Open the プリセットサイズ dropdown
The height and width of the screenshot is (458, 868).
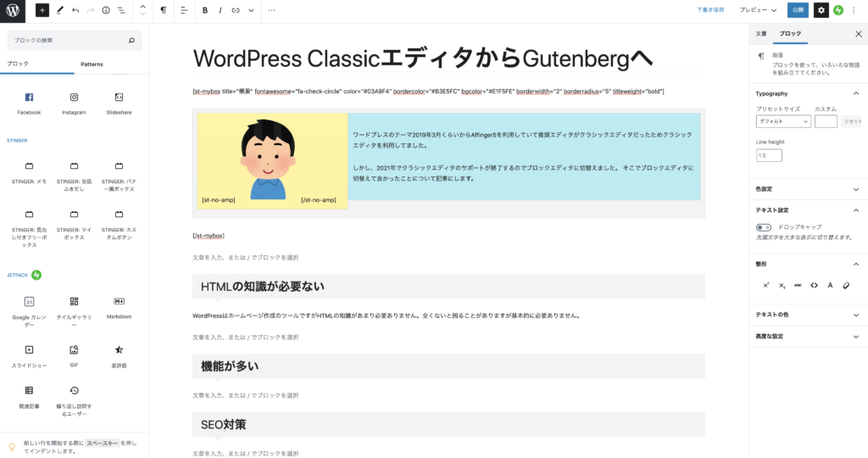click(783, 121)
